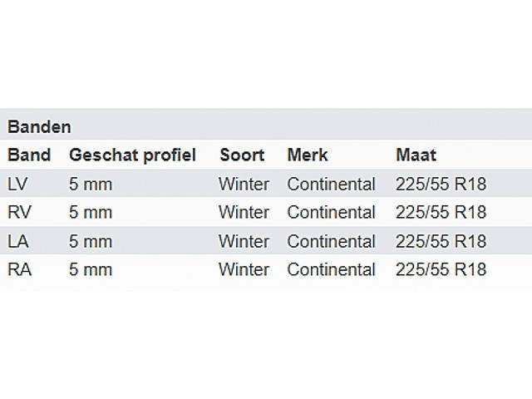Click the Banden table title
Image resolution: width=532 pixels, height=399 pixels.
click(39, 127)
